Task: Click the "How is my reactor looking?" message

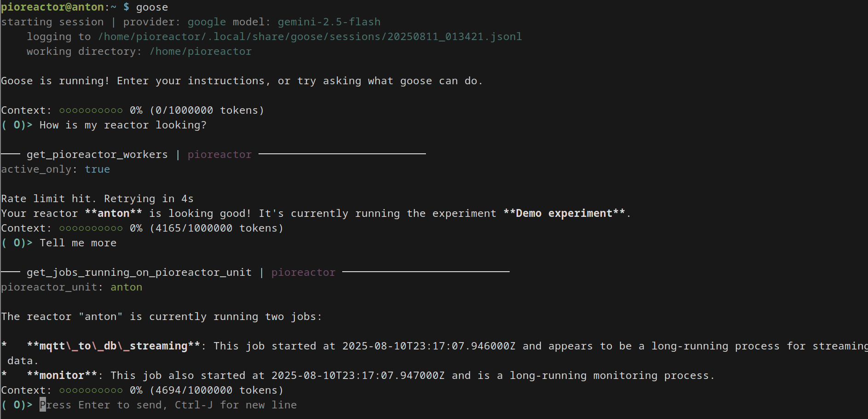Action: (123, 125)
